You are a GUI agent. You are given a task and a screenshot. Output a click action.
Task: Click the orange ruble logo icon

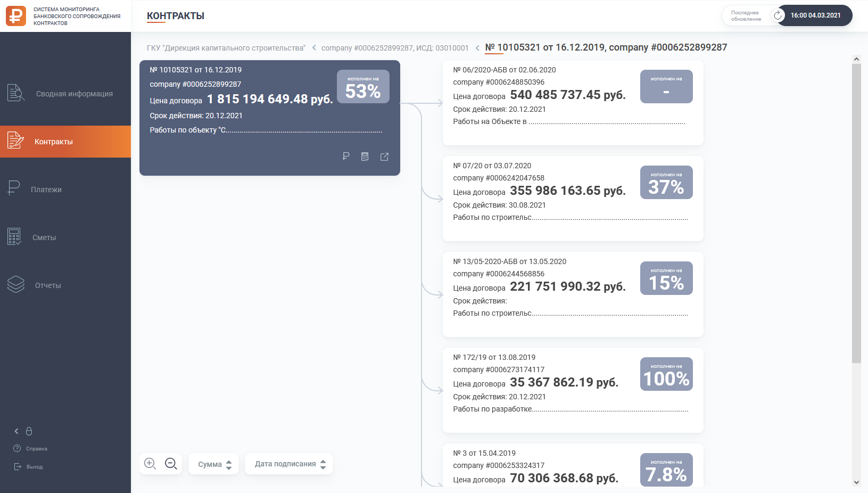(x=16, y=16)
